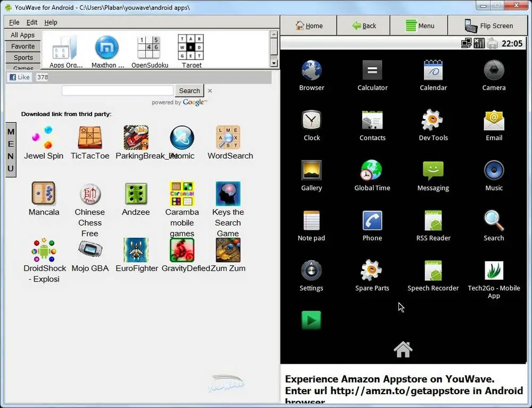Open the Note pad app

[311, 220]
